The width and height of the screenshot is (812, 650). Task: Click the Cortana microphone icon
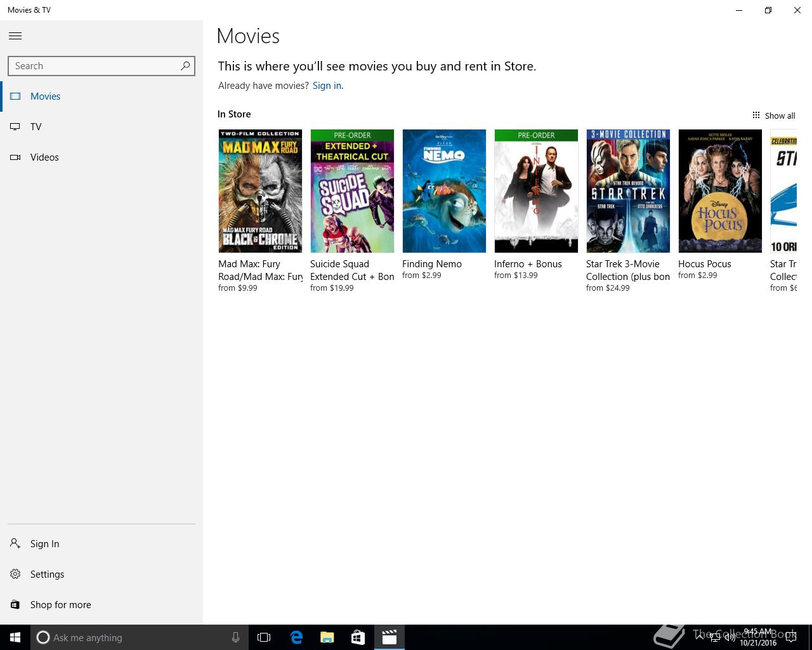pyautogui.click(x=235, y=637)
